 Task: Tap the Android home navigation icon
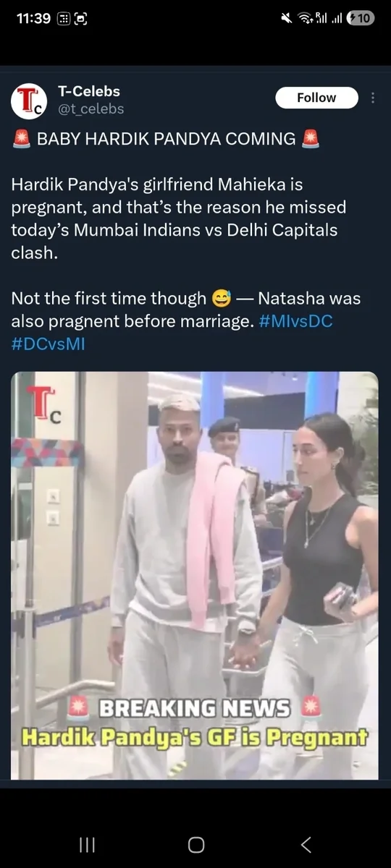(x=195, y=844)
